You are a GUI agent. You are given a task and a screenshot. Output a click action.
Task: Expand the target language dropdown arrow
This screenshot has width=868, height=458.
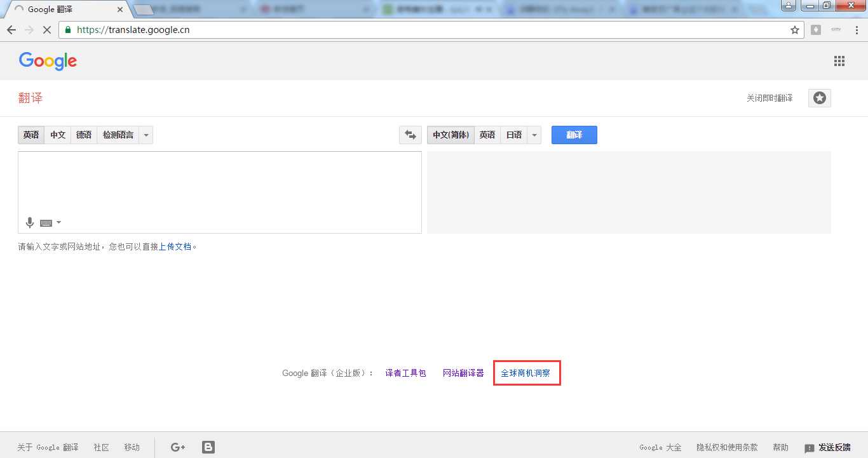tap(534, 135)
